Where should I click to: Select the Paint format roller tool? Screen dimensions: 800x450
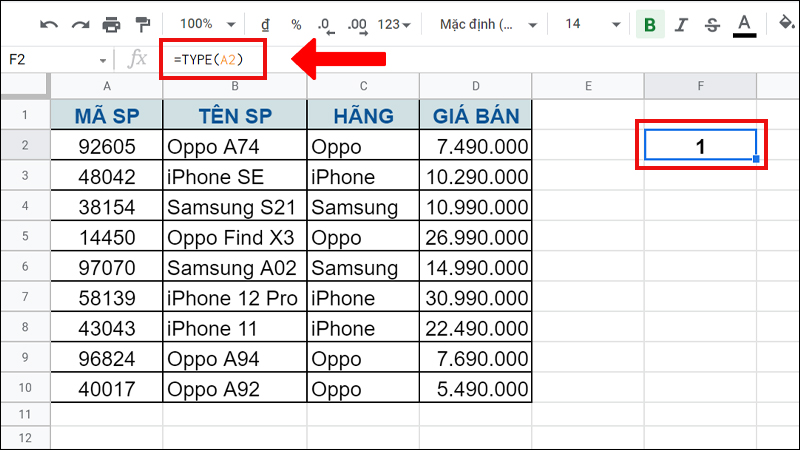pos(142,23)
